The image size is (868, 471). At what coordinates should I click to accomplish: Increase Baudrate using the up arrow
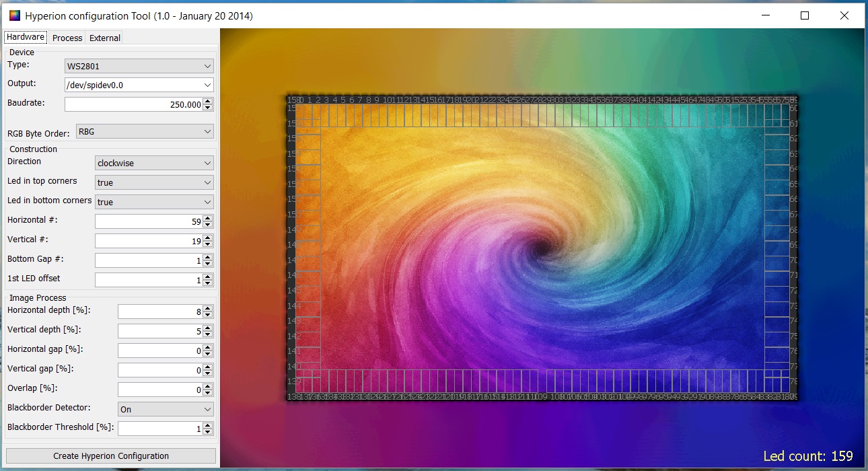coord(208,102)
